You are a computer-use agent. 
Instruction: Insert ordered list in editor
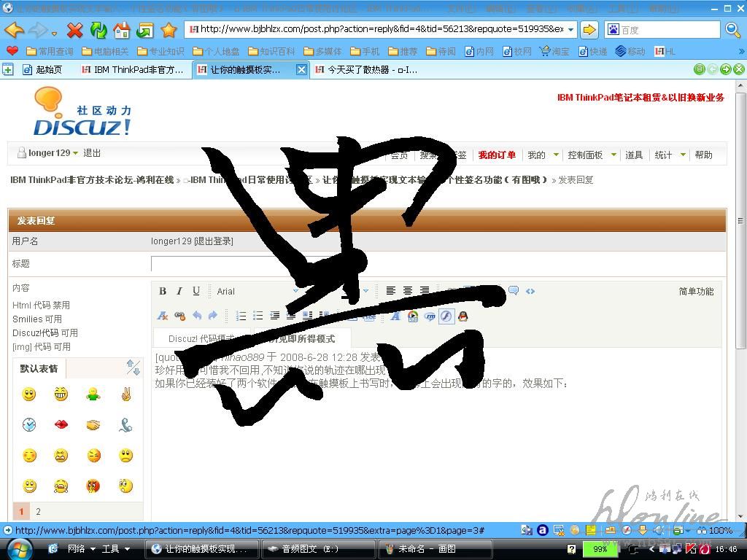241,315
